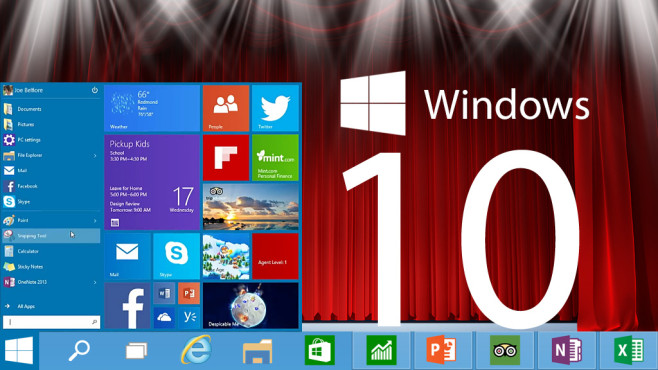Open the Flipboard red tile
The height and width of the screenshot is (370, 658).
click(226, 158)
